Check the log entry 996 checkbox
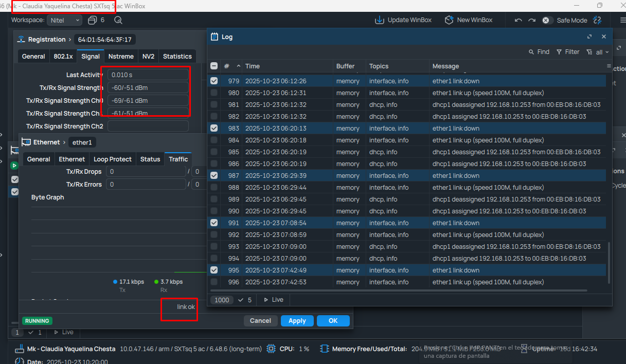This screenshot has width=626, height=364. tap(214, 282)
